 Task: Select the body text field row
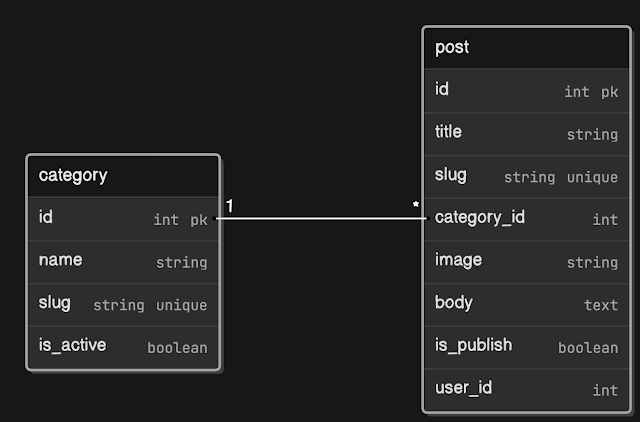(x=527, y=304)
